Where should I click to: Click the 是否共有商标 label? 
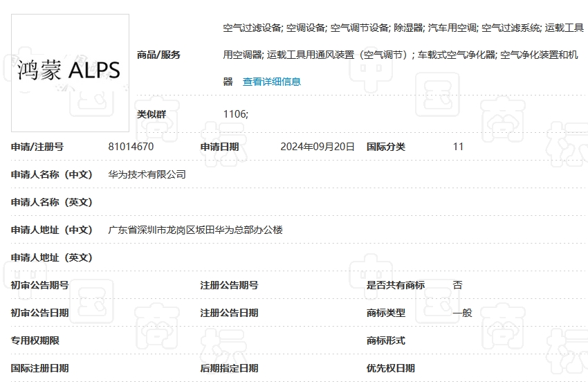click(396, 285)
